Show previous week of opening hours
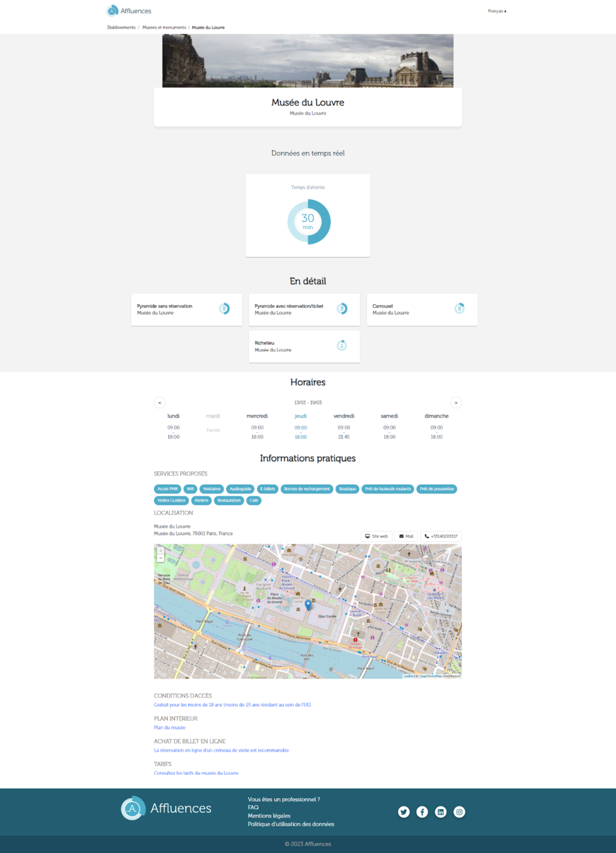Viewport: 616px width, 853px height. pyautogui.click(x=160, y=403)
